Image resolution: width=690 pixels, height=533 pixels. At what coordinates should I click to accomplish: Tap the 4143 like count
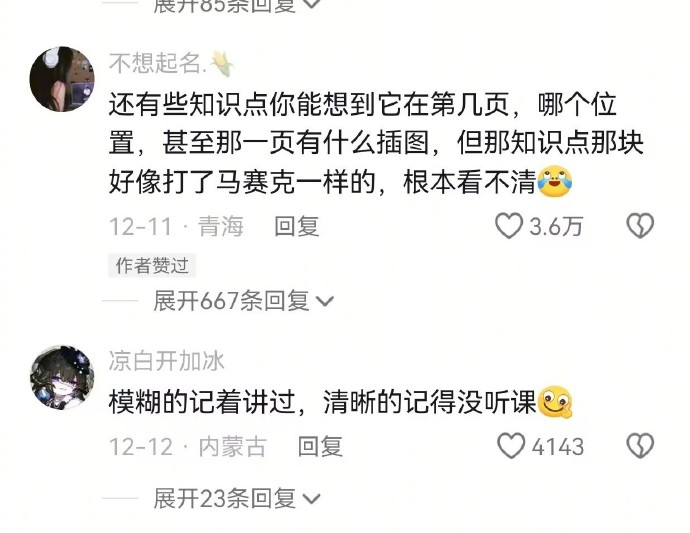[x=558, y=446]
